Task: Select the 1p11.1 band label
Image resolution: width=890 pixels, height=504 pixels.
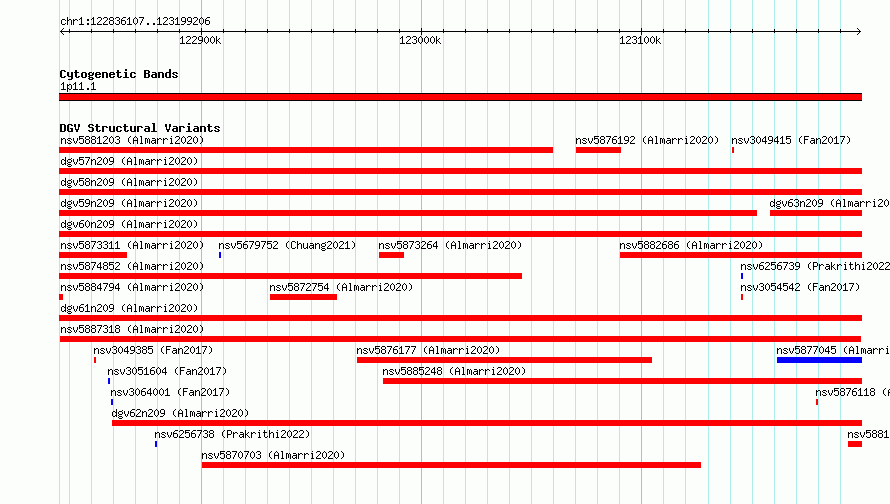Action: (x=78, y=86)
